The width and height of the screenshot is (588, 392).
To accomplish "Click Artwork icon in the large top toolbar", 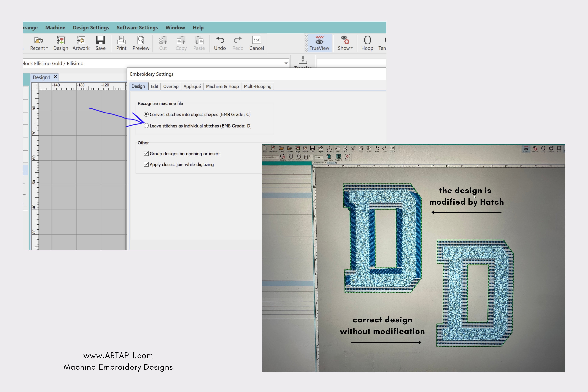I will click(x=81, y=43).
